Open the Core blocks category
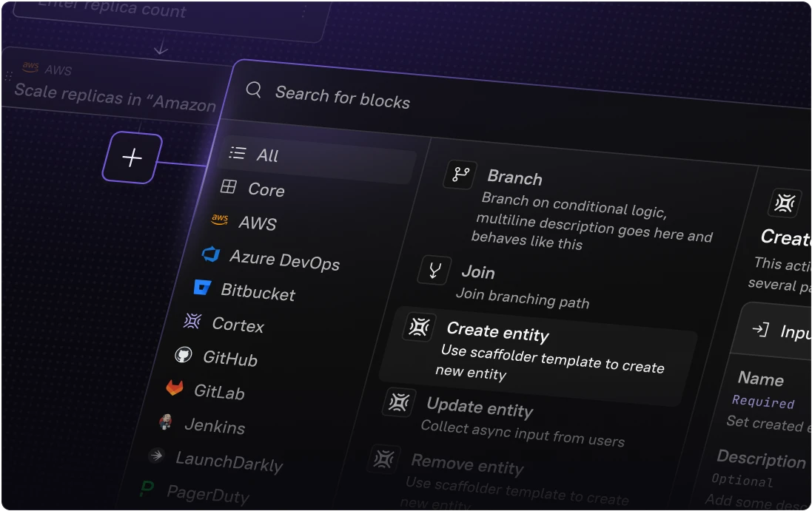 (266, 190)
